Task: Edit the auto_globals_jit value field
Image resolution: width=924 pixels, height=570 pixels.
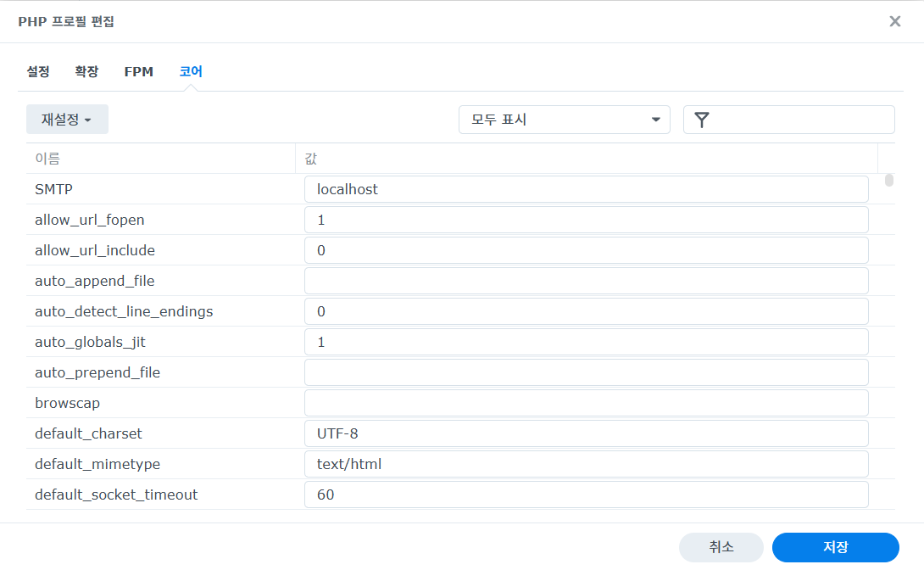Action: [x=587, y=342]
